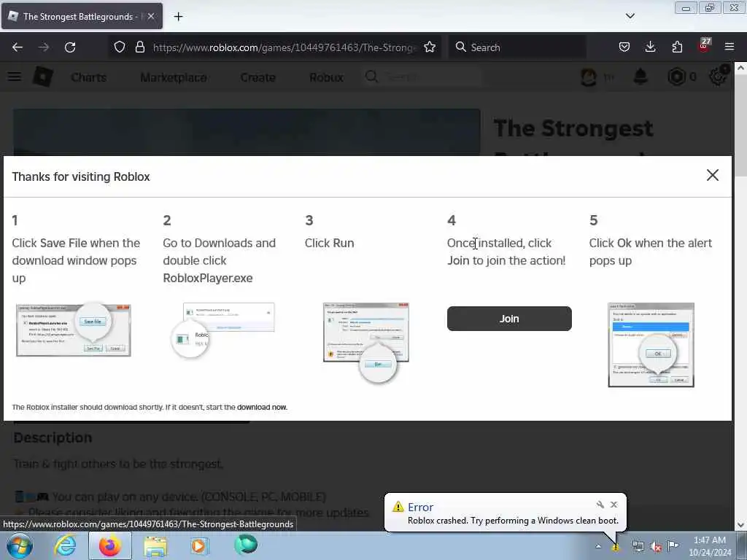Viewport: 747px width, 560px height.
Task: Open the Create menu item
Action: [x=258, y=77]
